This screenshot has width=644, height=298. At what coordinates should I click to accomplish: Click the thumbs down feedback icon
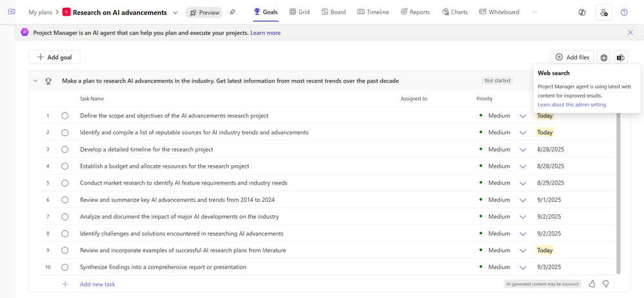pos(605,284)
